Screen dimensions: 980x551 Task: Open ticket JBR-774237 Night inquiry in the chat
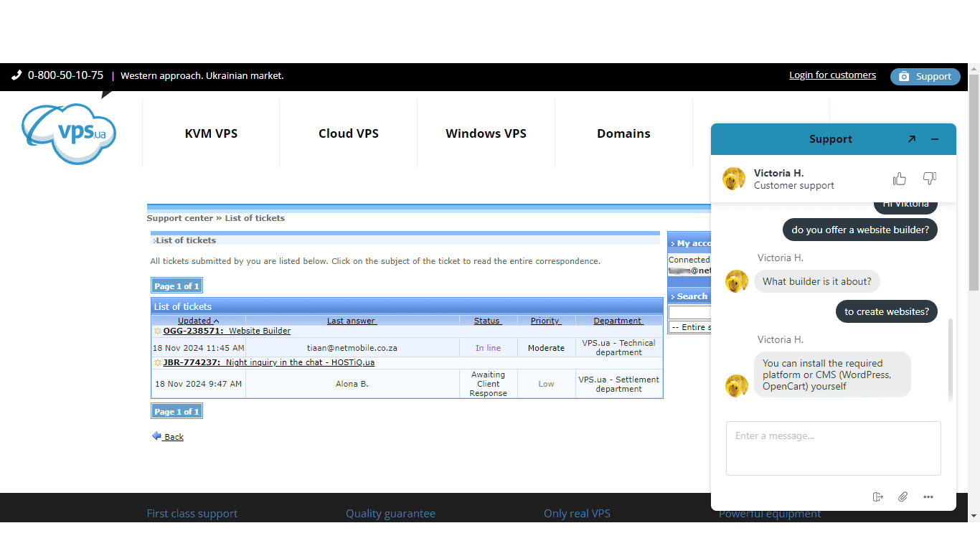tap(268, 363)
